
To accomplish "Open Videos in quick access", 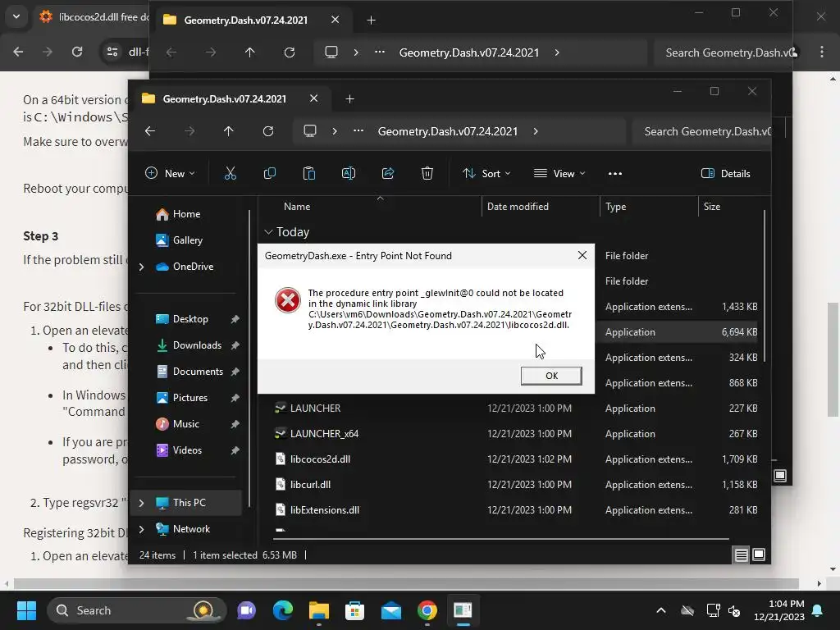I will pos(187,450).
